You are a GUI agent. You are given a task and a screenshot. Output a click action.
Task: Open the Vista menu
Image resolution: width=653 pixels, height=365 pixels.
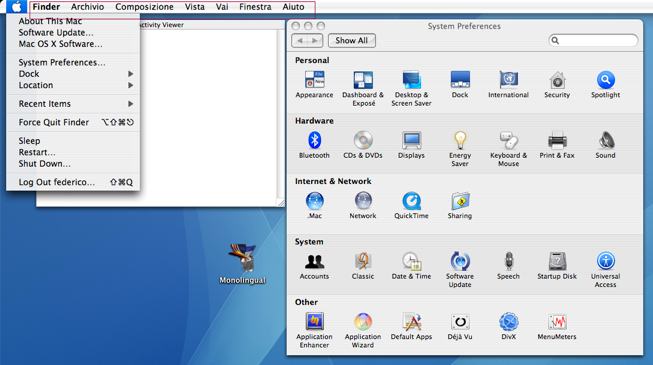coord(194,7)
